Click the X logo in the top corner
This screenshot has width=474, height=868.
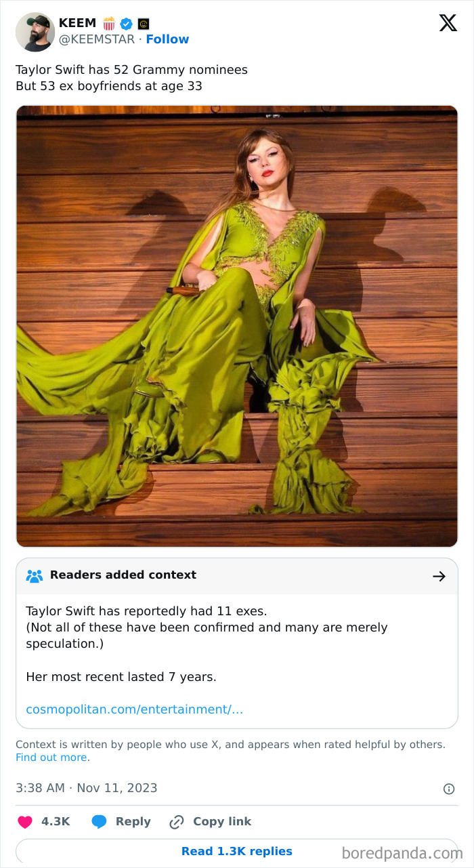pyautogui.click(x=448, y=22)
